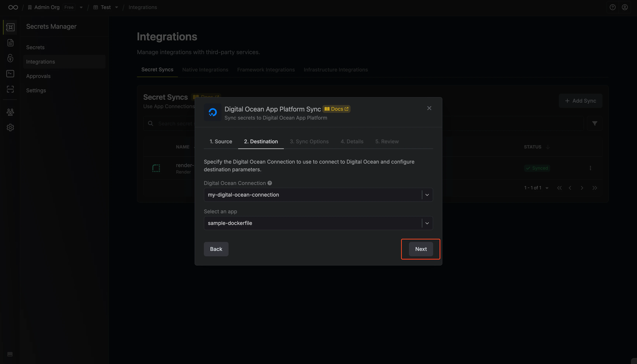Open the SSH terminal sidebar icon

click(10, 74)
